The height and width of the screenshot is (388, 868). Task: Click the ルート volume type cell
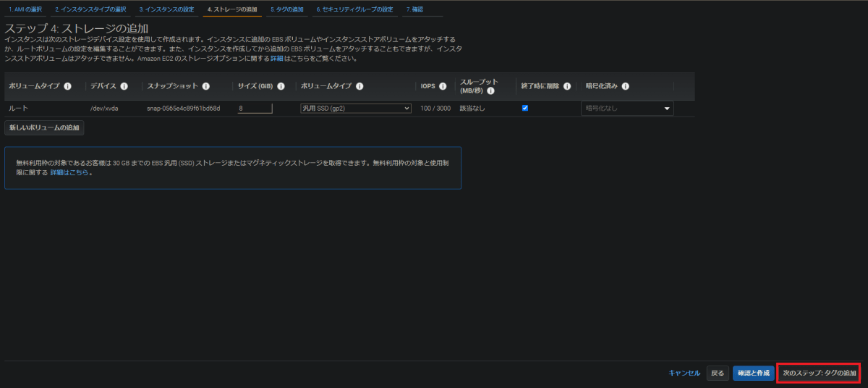pyautogui.click(x=18, y=108)
